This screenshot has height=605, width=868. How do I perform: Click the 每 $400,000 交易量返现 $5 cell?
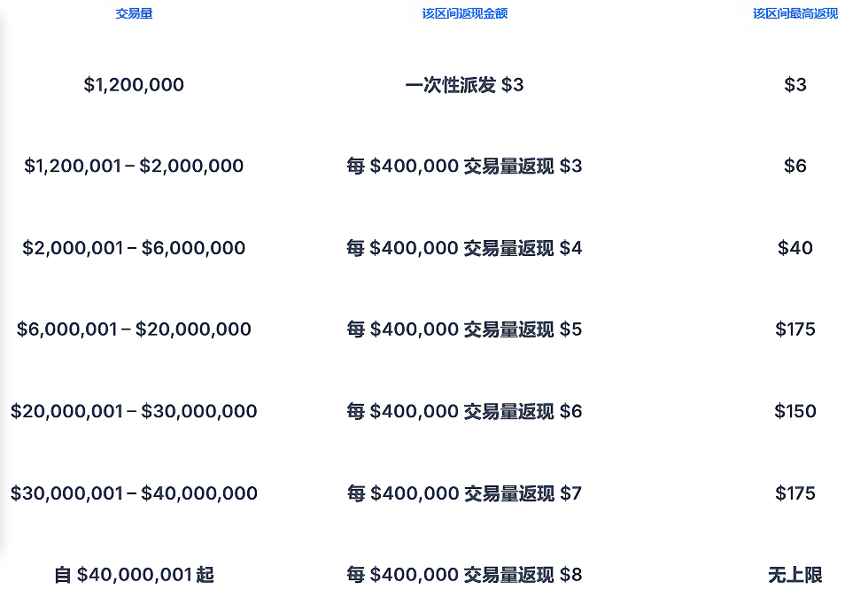click(464, 329)
